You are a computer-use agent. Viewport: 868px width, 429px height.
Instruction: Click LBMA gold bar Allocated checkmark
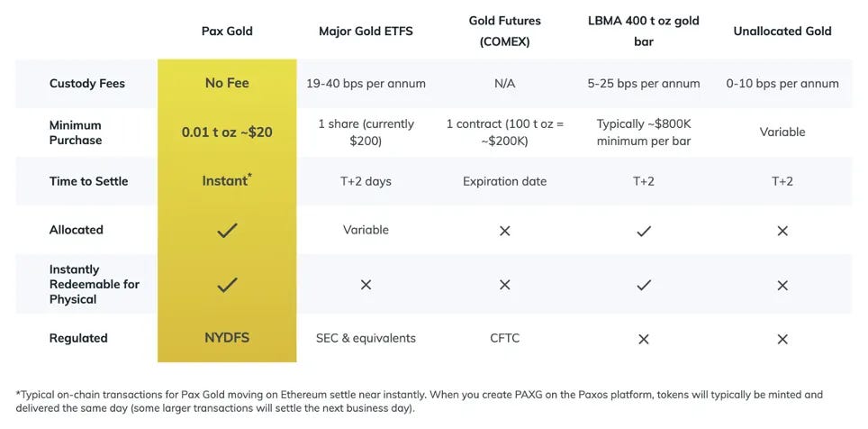(x=643, y=231)
